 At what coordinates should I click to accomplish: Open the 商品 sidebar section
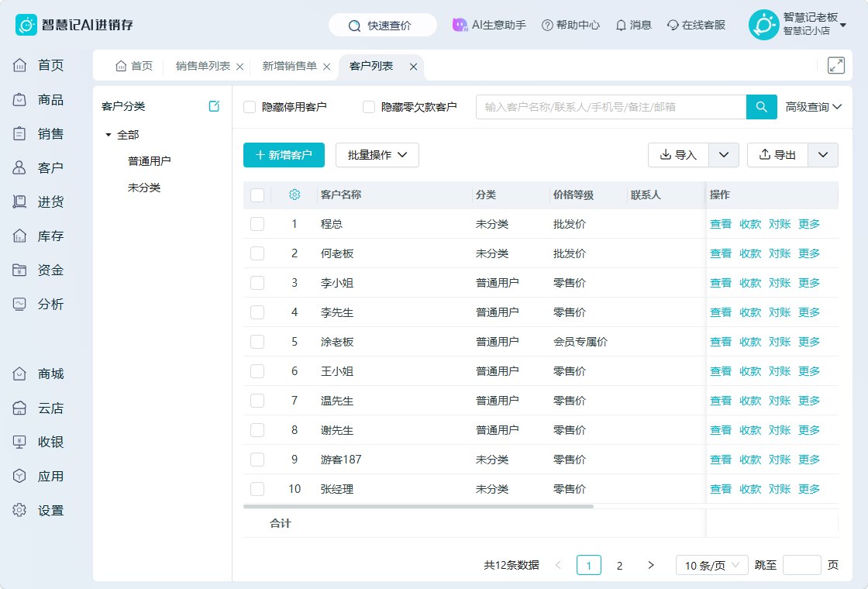click(38, 100)
